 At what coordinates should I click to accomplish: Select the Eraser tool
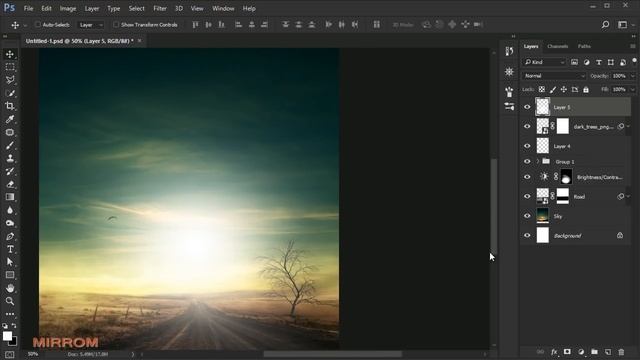[10, 184]
